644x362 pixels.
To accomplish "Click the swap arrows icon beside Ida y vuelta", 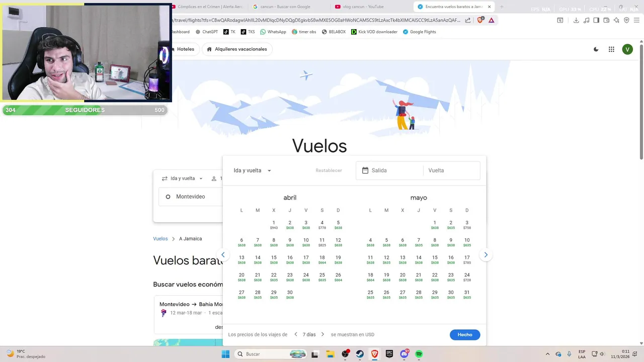I will pos(165,178).
